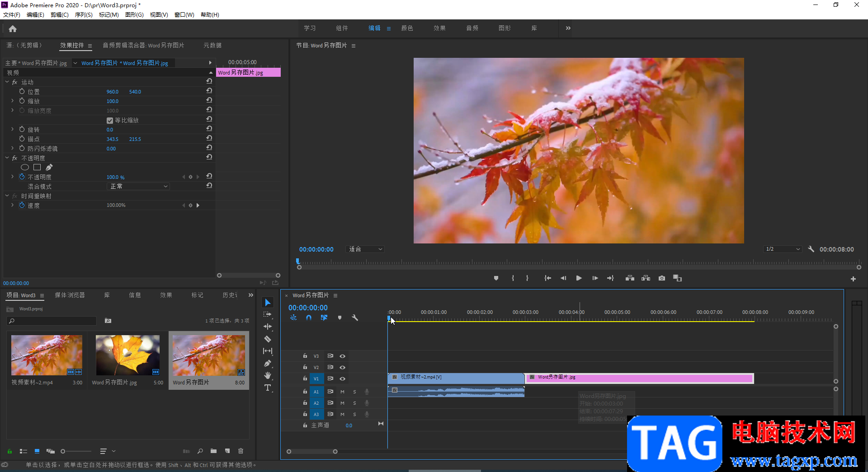This screenshot has height=472, width=868.
Task: Open timeline display settings wrench
Action: pyautogui.click(x=355, y=318)
